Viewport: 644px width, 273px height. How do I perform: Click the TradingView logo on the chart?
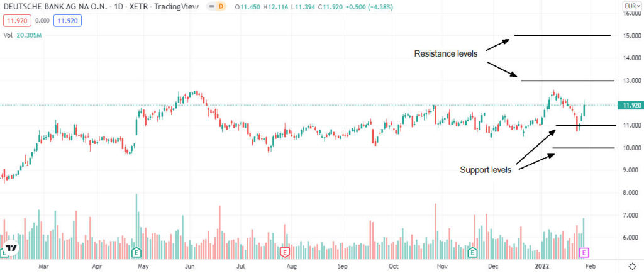pyautogui.click(x=10, y=248)
